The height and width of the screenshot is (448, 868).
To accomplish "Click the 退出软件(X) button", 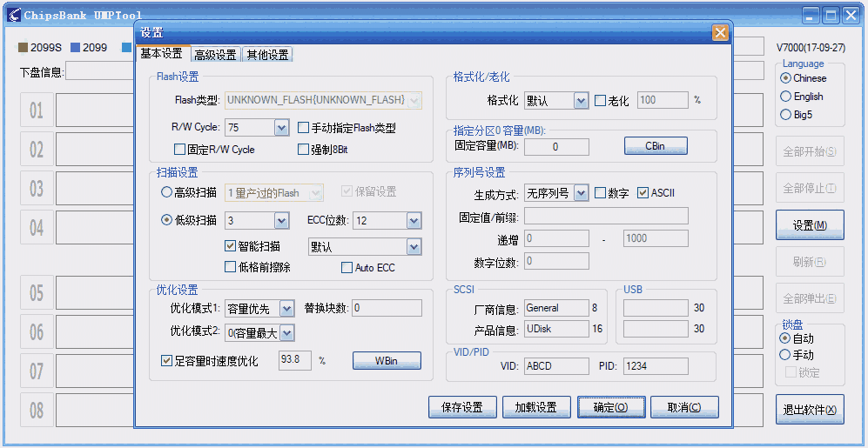I will (810, 410).
